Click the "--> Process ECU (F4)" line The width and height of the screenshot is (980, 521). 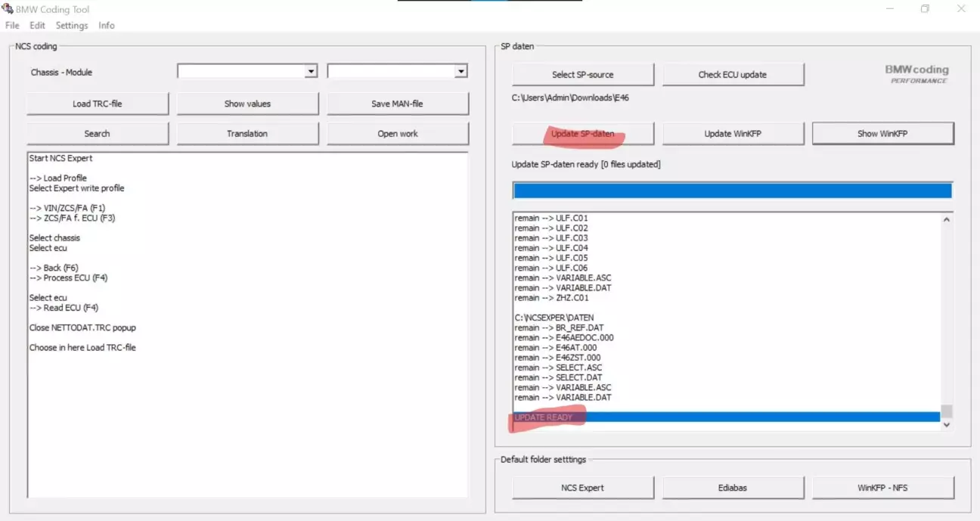coord(69,278)
